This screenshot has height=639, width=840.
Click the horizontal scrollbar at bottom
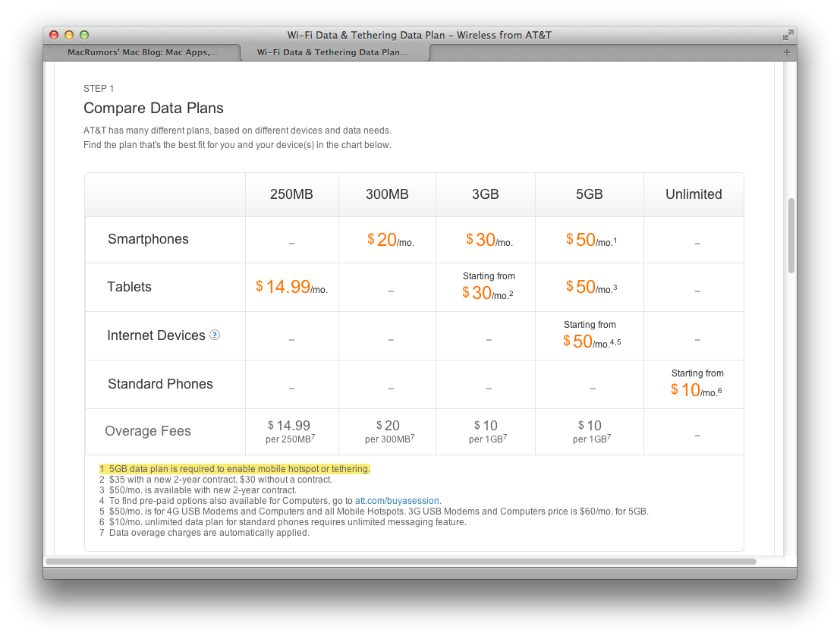coord(401,562)
